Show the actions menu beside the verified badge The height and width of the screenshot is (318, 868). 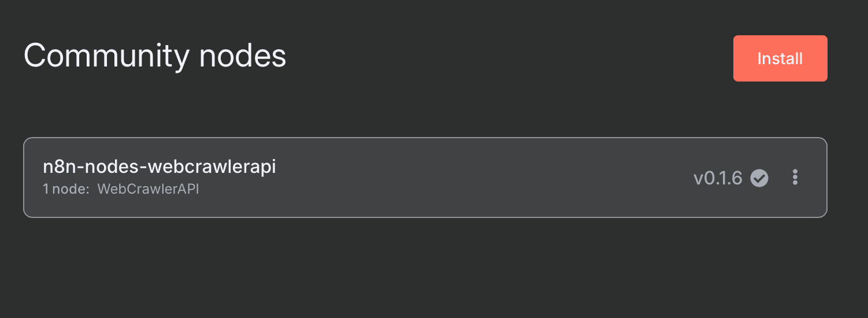click(x=795, y=178)
